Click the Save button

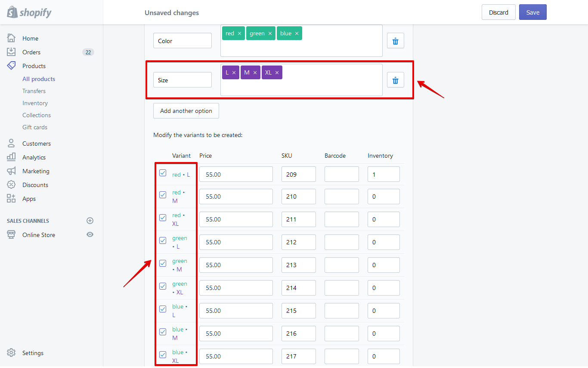coord(532,12)
